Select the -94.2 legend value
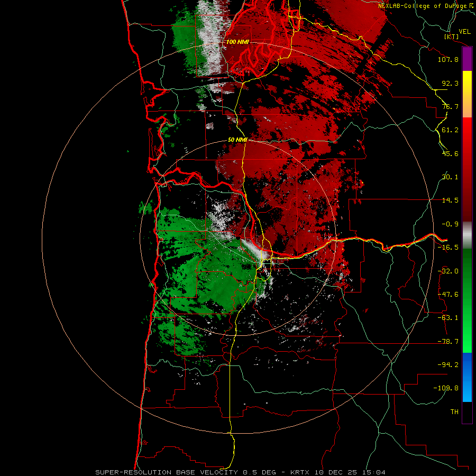The image size is (476, 476). point(448,365)
